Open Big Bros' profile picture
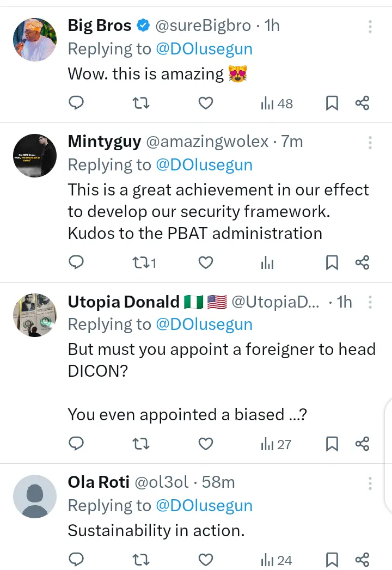This screenshot has height=570, width=392. pyautogui.click(x=34, y=39)
